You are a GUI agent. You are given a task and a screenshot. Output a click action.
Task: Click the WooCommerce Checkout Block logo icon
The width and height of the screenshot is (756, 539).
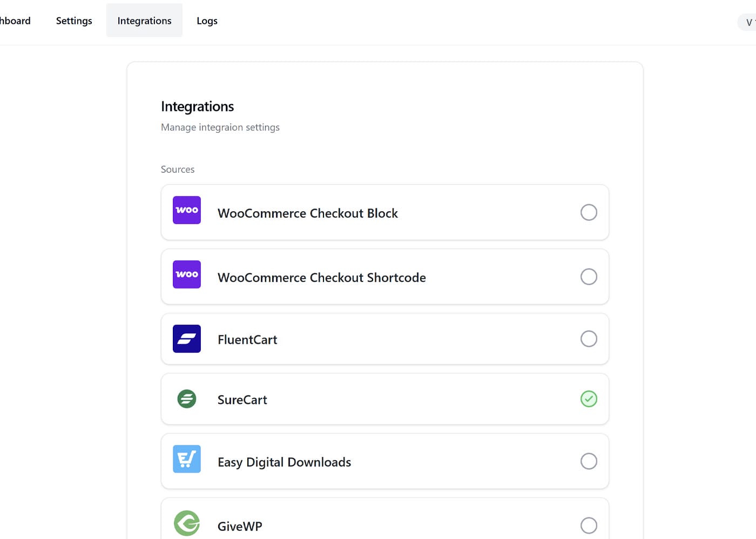[x=187, y=210]
